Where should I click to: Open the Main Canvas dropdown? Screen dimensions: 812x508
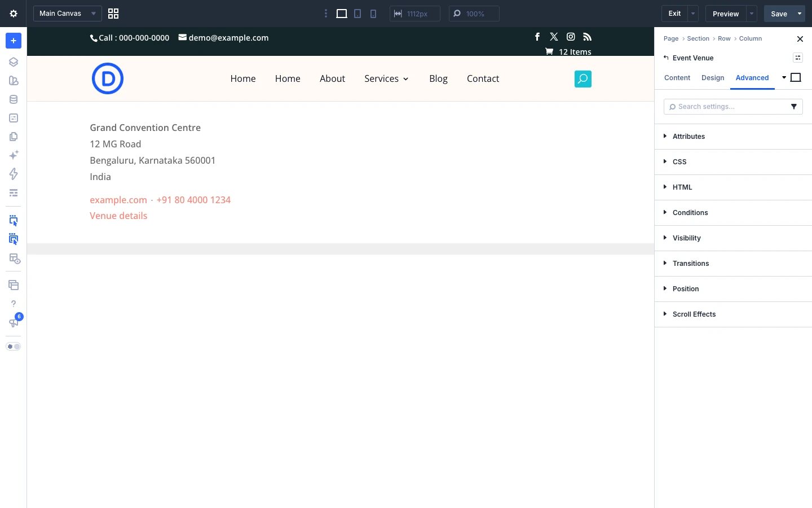coord(68,14)
